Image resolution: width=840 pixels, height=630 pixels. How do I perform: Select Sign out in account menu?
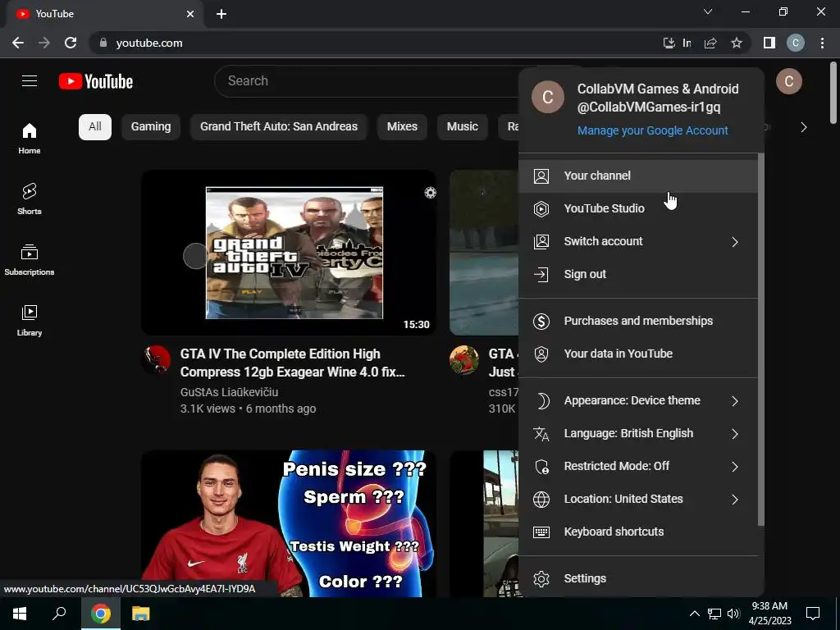(638, 274)
